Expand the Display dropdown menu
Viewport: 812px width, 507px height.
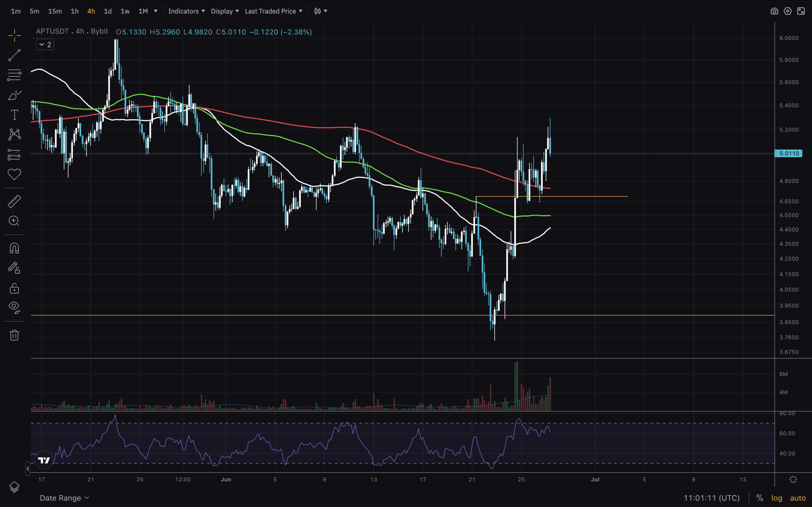click(x=225, y=11)
